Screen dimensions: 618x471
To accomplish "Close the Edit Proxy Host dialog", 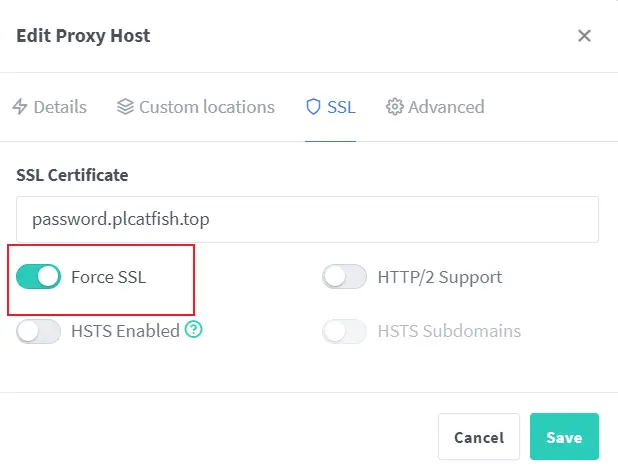I will [x=584, y=36].
